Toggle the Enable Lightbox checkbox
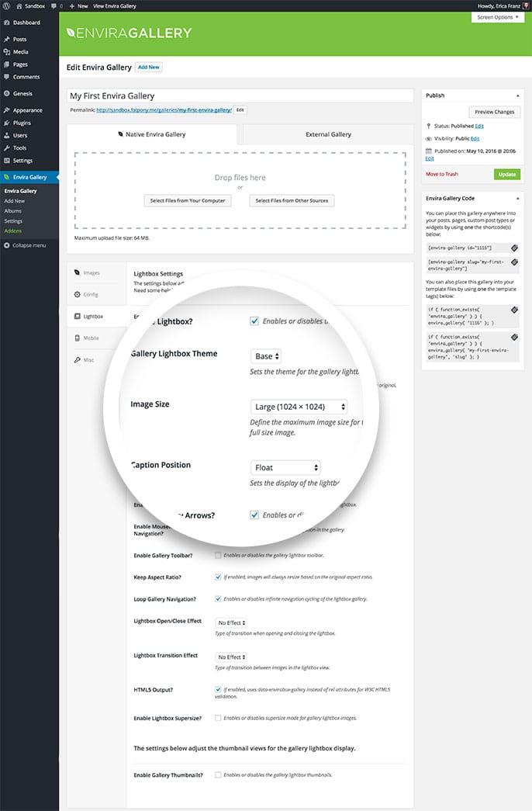Screen dimensions: 532x811 [x=254, y=321]
